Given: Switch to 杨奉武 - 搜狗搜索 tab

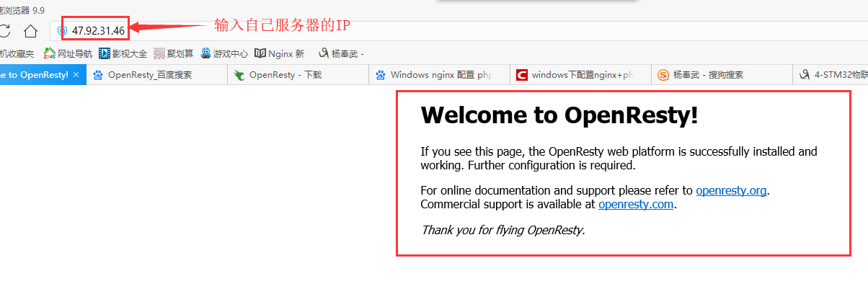Looking at the screenshot, I should tap(707, 75).
